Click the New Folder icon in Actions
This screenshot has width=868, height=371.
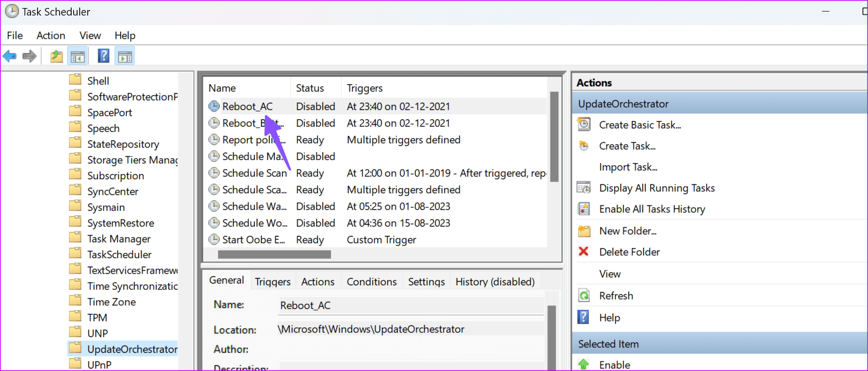pos(584,231)
